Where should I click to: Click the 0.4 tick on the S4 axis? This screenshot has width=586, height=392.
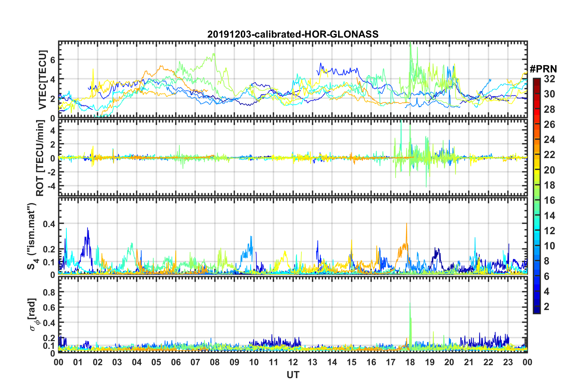coord(49,224)
